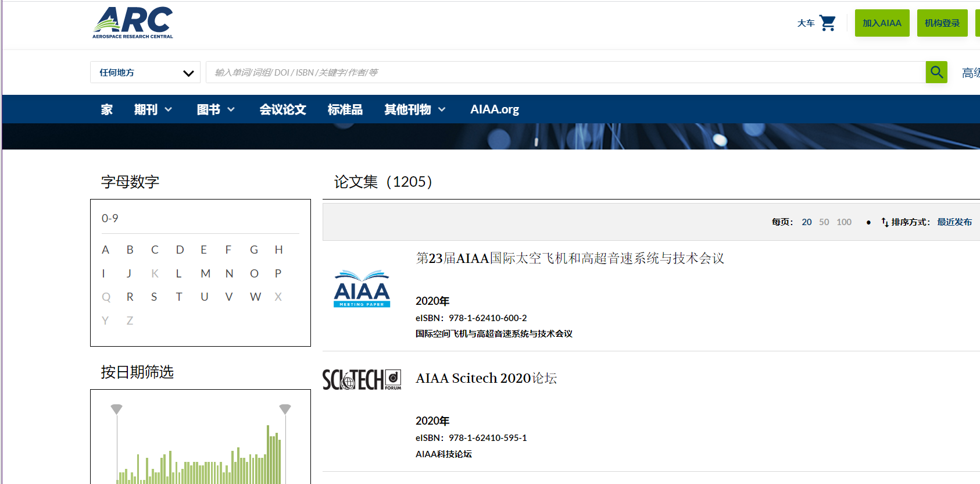Open the 标准品 menu item
Screen dimensions: 980x484
[x=345, y=109]
